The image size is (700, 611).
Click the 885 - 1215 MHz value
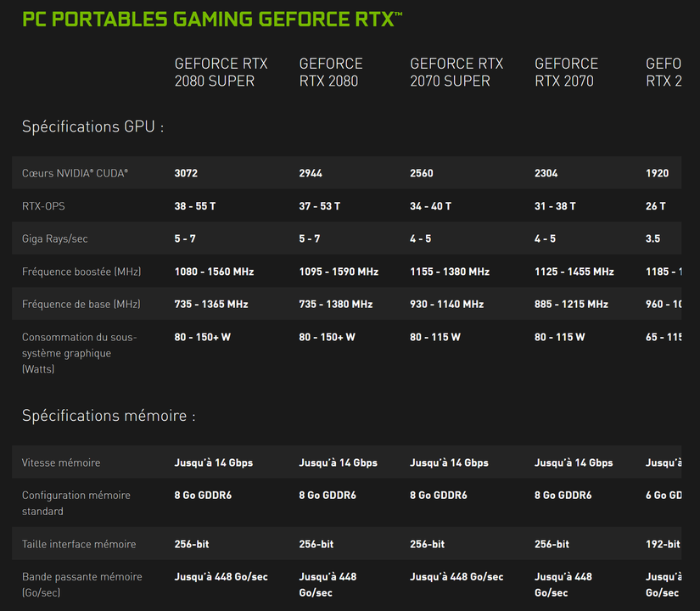click(x=571, y=304)
